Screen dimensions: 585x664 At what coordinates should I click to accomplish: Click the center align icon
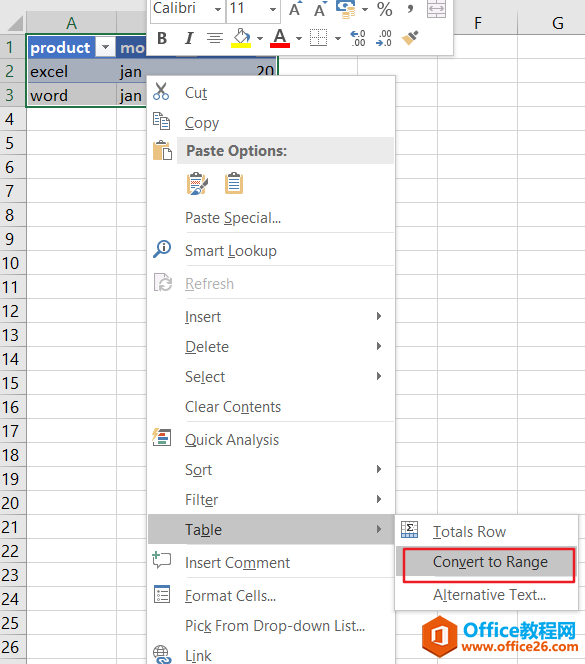[215, 39]
